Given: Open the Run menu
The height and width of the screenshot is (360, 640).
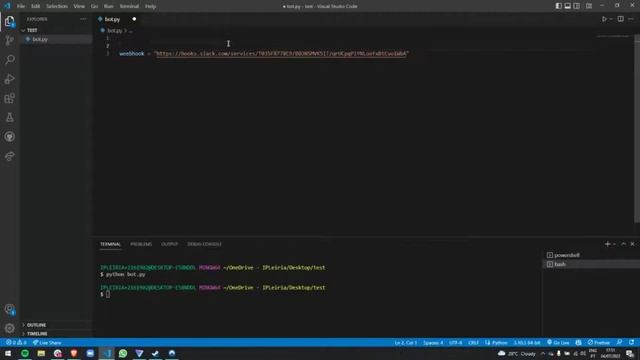Looking at the screenshot, I should [109, 6].
